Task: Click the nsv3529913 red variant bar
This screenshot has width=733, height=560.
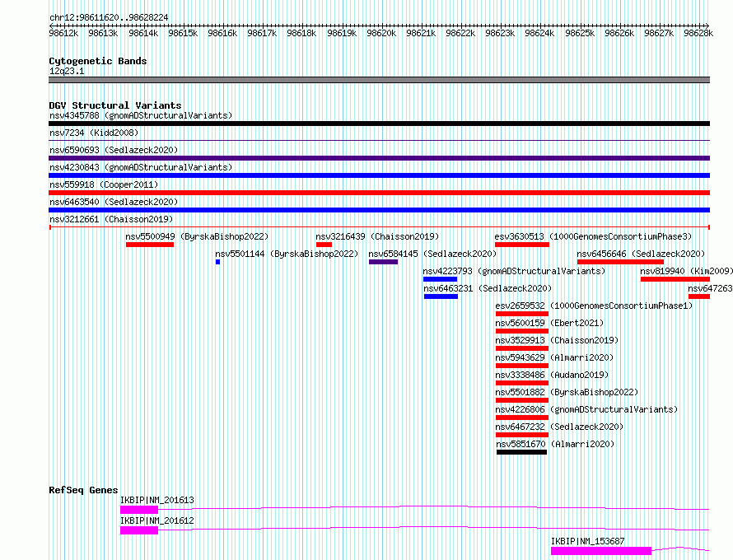Action: 522,348
